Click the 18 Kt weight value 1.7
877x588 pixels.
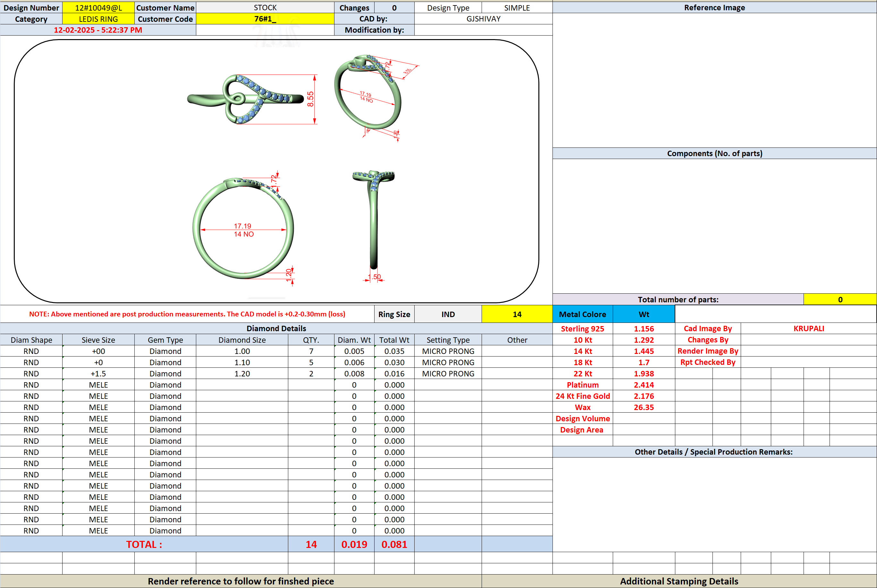(644, 362)
